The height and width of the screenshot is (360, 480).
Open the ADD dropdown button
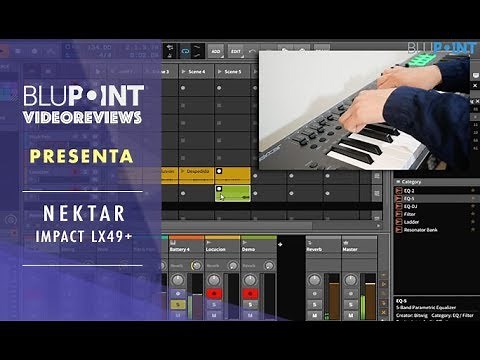[x=216, y=51]
